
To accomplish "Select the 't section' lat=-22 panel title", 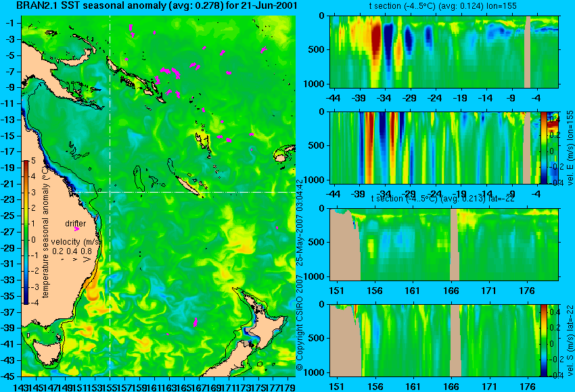I will (443, 199).
